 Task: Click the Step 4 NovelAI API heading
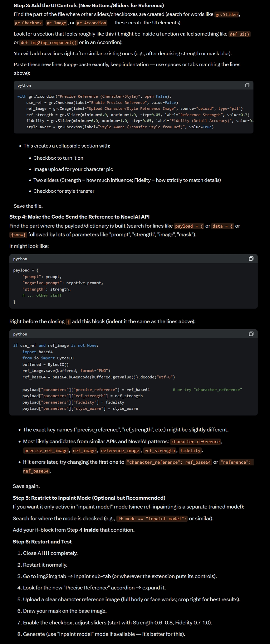pyautogui.click(x=79, y=217)
